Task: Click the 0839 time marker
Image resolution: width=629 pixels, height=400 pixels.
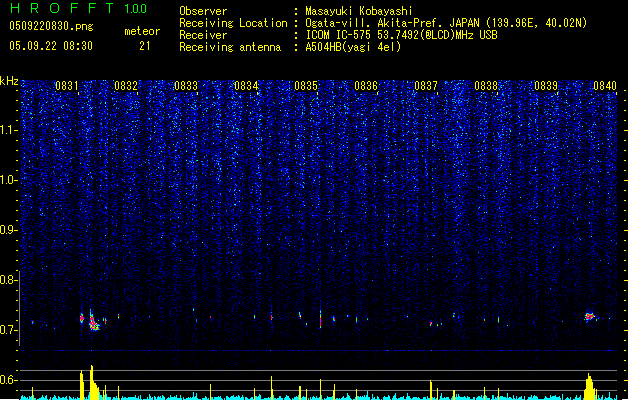Action: coord(546,86)
